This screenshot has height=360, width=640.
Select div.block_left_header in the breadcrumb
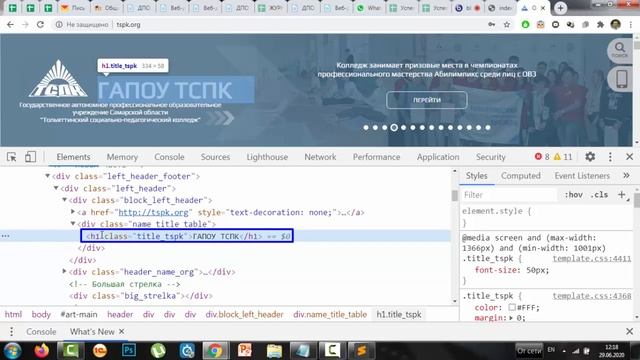coord(244,314)
